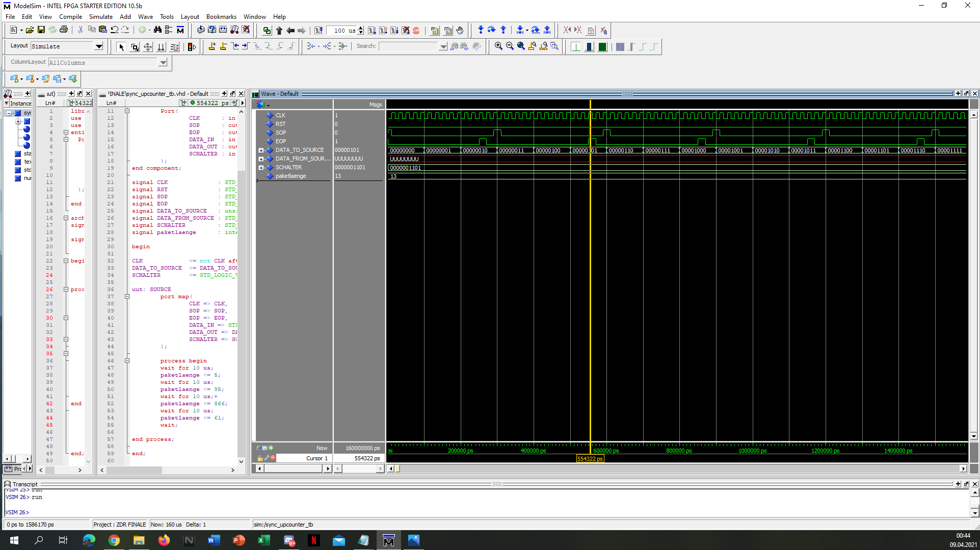Open the Bookmarks menu
This screenshot has width=980, height=550.
tap(221, 17)
